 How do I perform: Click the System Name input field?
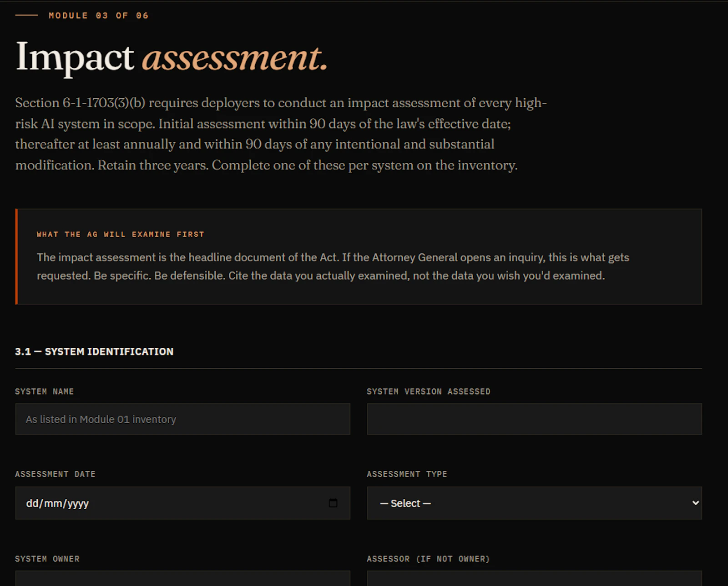point(182,419)
